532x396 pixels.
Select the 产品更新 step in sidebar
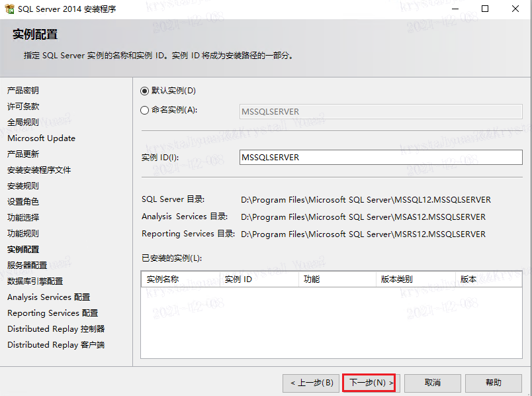(23, 154)
